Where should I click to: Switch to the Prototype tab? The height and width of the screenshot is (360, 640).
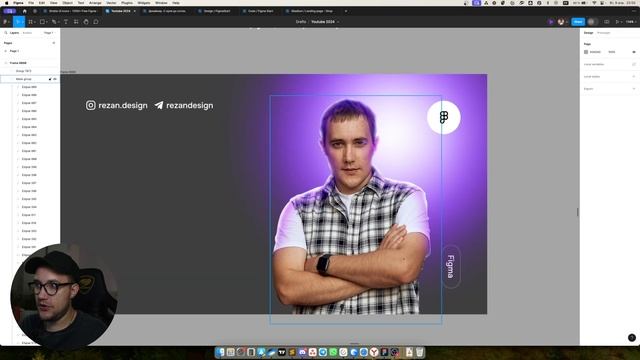(604, 33)
